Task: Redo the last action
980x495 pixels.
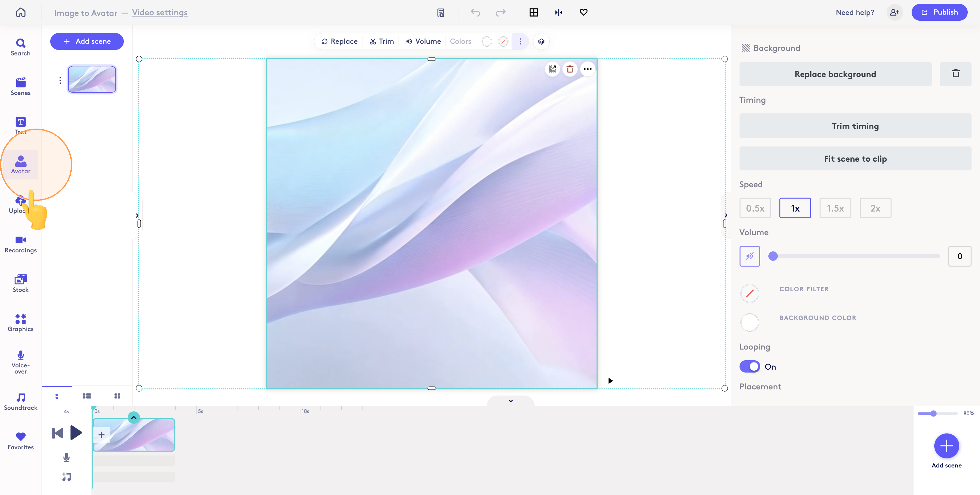Action: (x=500, y=13)
